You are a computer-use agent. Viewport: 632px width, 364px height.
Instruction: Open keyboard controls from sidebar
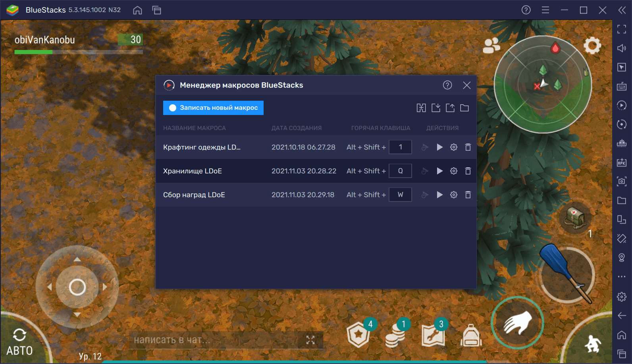[x=622, y=86]
